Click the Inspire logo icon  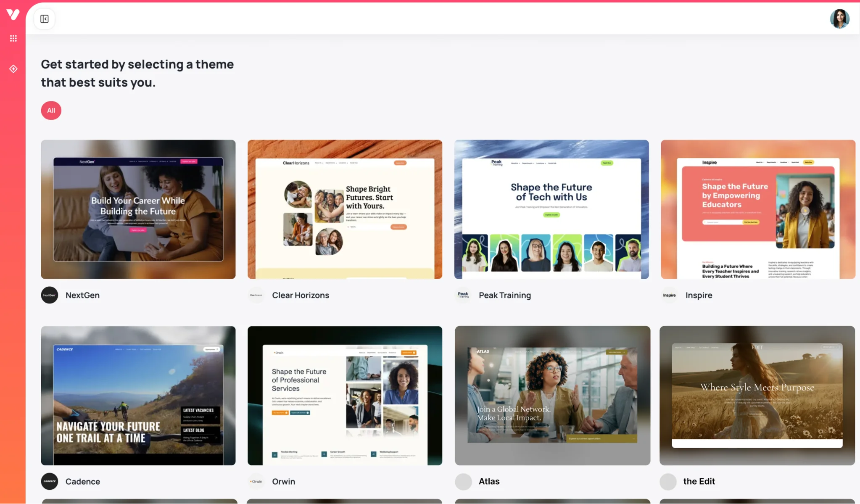[669, 295]
